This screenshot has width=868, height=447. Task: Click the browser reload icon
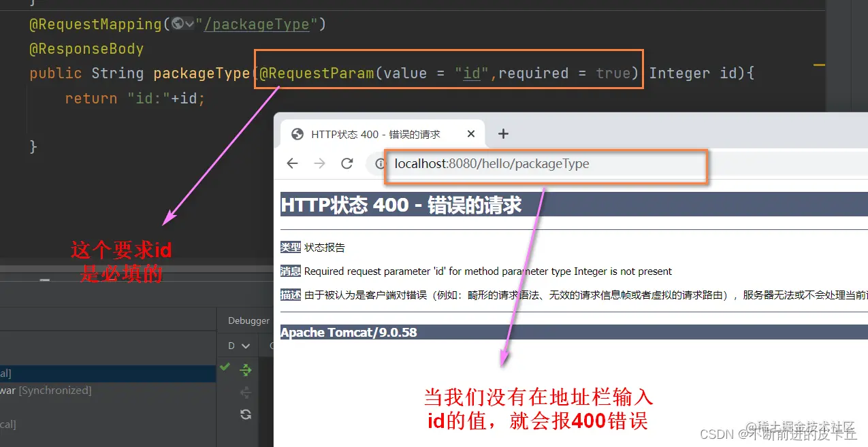click(x=347, y=163)
